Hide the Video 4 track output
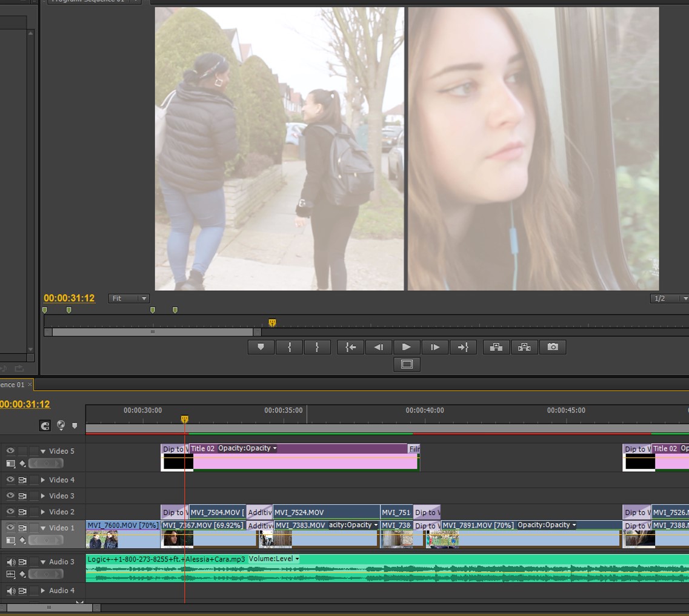 [10, 480]
